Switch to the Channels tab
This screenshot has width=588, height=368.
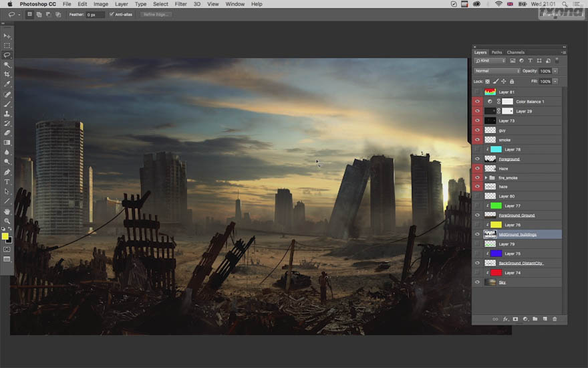[516, 53]
